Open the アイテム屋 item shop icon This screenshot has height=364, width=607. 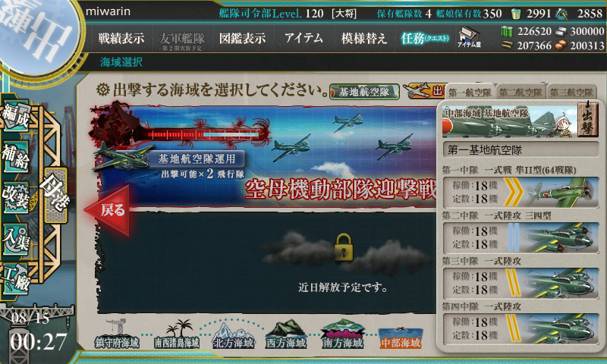pyautogui.click(x=469, y=37)
